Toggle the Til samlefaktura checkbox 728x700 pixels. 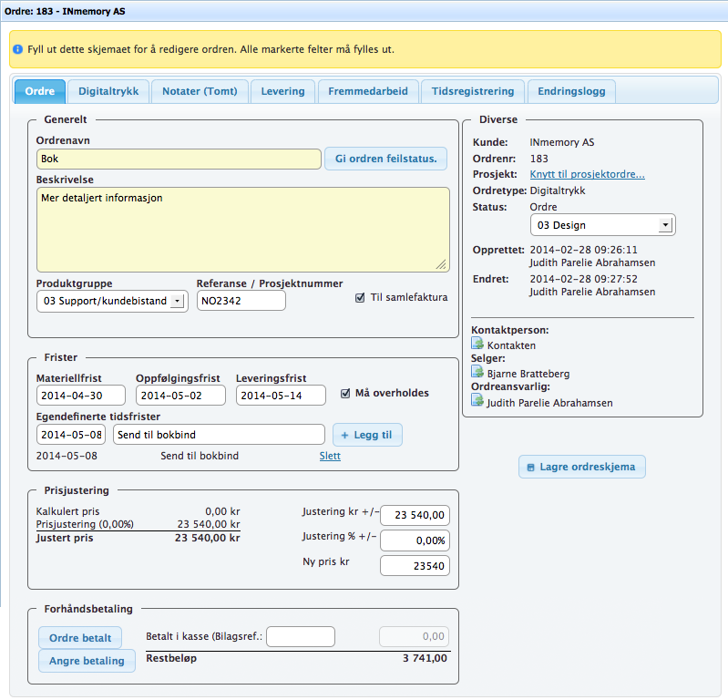click(x=360, y=296)
